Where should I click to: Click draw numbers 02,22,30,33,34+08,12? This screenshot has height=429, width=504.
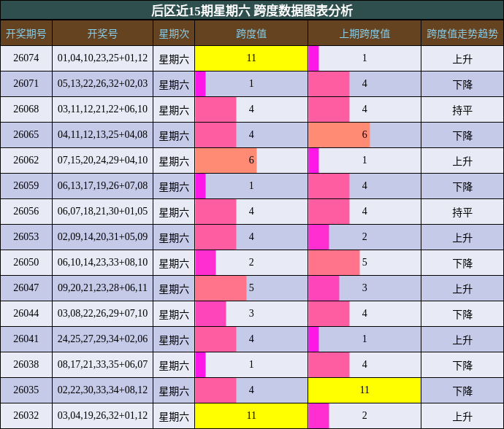tap(102, 390)
